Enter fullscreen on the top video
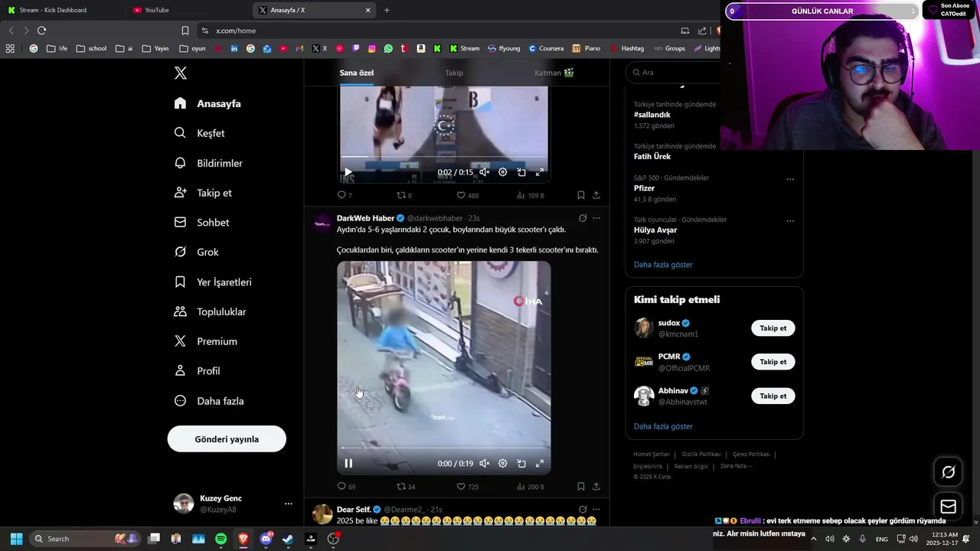The image size is (980, 551). coord(540,172)
